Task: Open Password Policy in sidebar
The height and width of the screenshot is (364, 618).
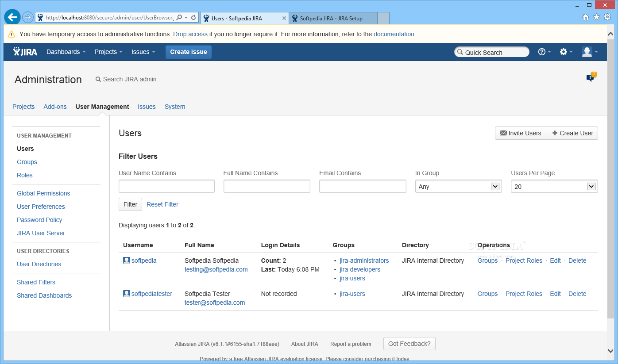Action: 39,220
